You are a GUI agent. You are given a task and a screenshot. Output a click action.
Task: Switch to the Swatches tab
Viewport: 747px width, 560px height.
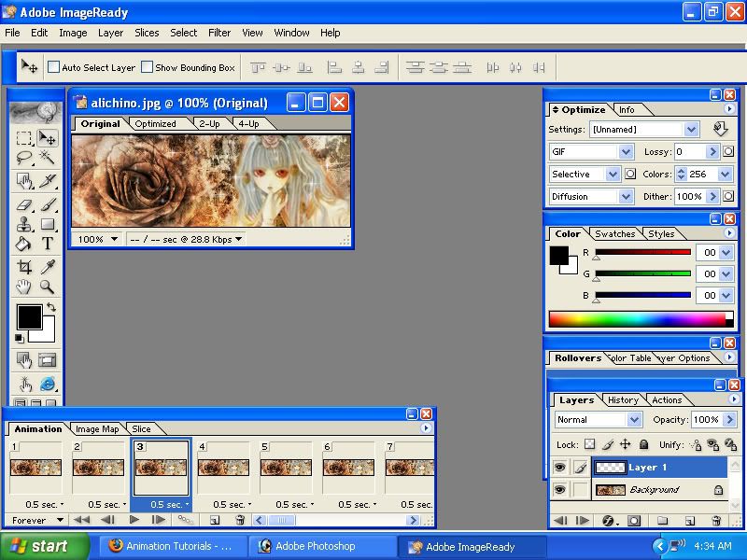coord(614,234)
